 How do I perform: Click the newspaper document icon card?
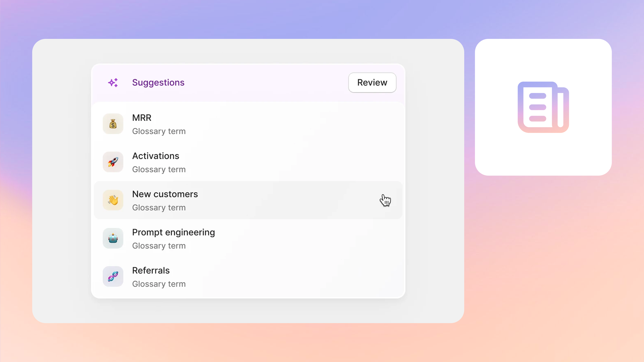(543, 107)
